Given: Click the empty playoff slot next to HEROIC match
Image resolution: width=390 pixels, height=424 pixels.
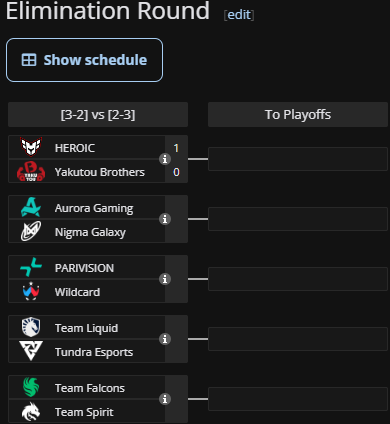Looking at the screenshot, I should 298,159.
